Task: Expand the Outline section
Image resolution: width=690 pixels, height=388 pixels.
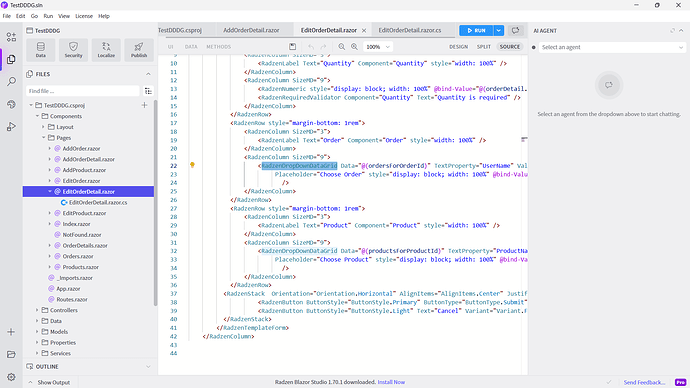Action: pos(148,366)
